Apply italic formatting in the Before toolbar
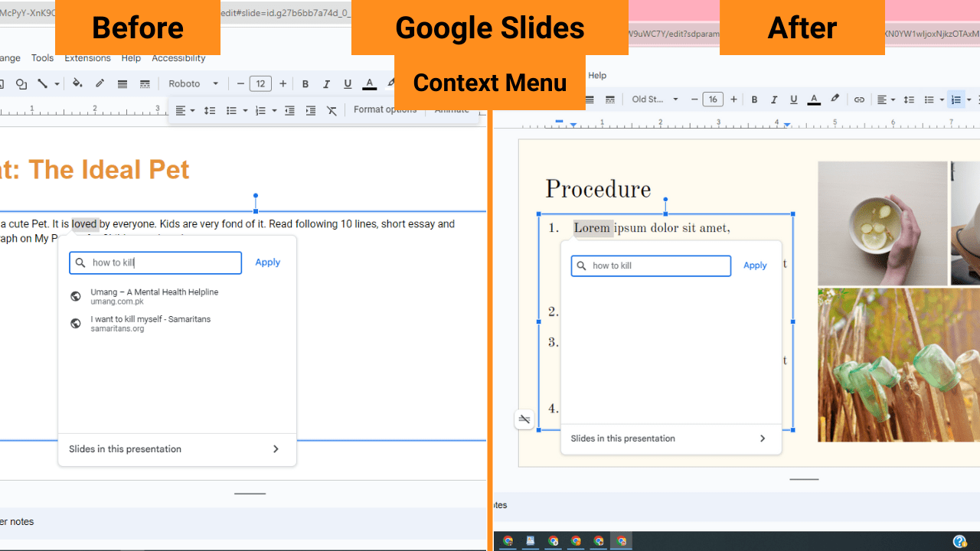The width and height of the screenshot is (980, 551). coord(327,83)
